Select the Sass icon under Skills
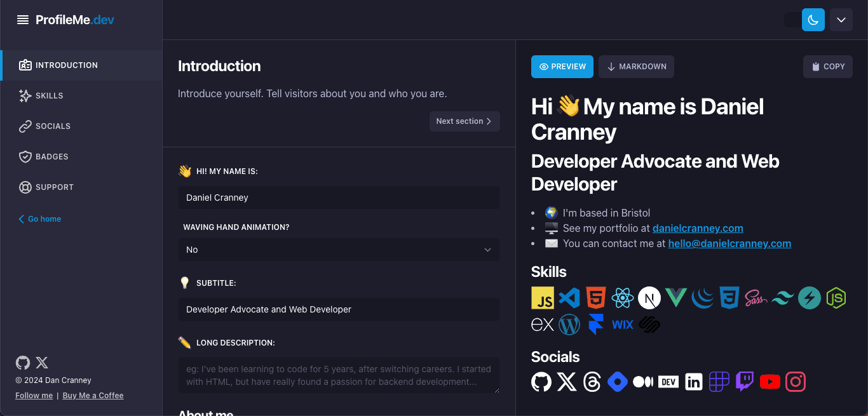The height and width of the screenshot is (416, 868). tap(756, 297)
